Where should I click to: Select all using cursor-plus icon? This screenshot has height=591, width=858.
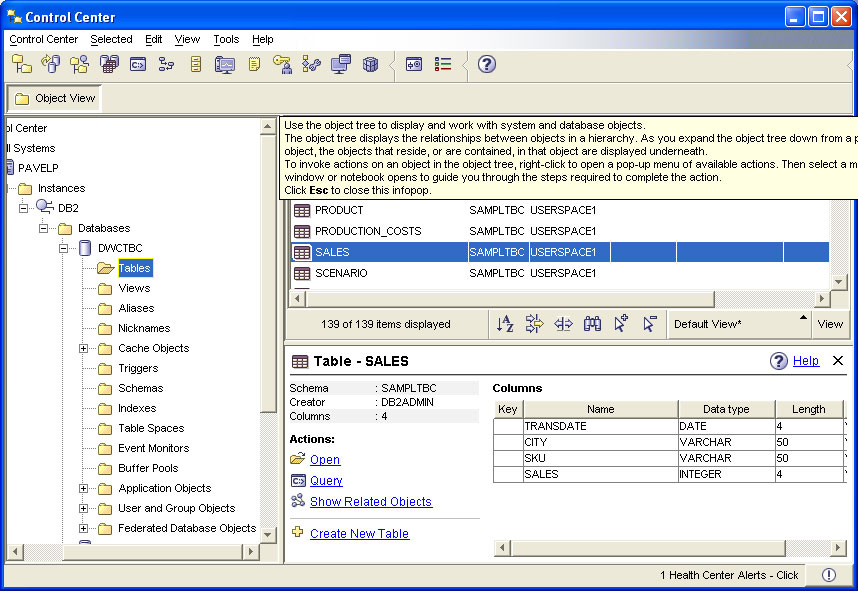click(621, 324)
